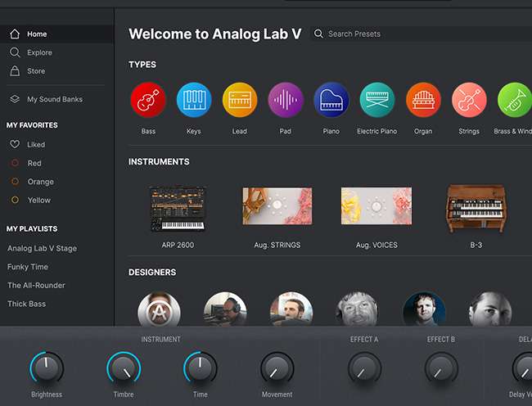The height and width of the screenshot is (406, 532).
Task: Open the Thick Bass playlist
Action: click(26, 304)
